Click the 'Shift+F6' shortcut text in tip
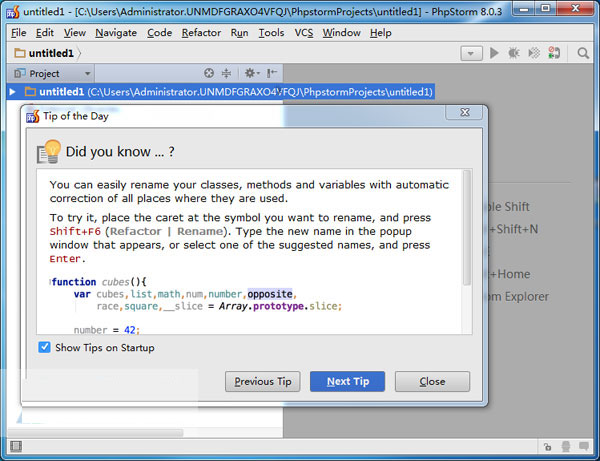The width and height of the screenshot is (600, 461). [75, 231]
